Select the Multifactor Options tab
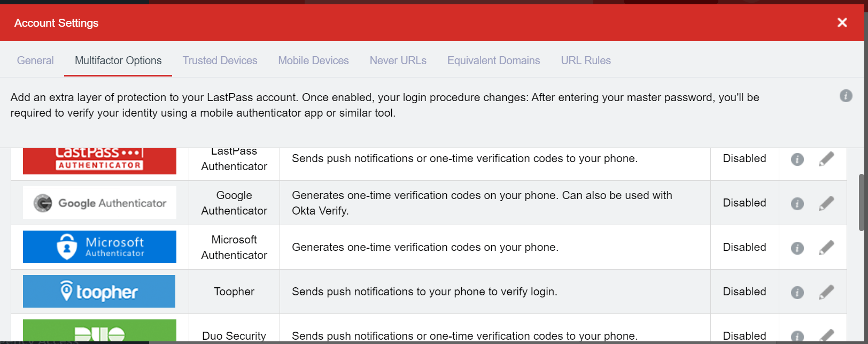 coord(118,60)
